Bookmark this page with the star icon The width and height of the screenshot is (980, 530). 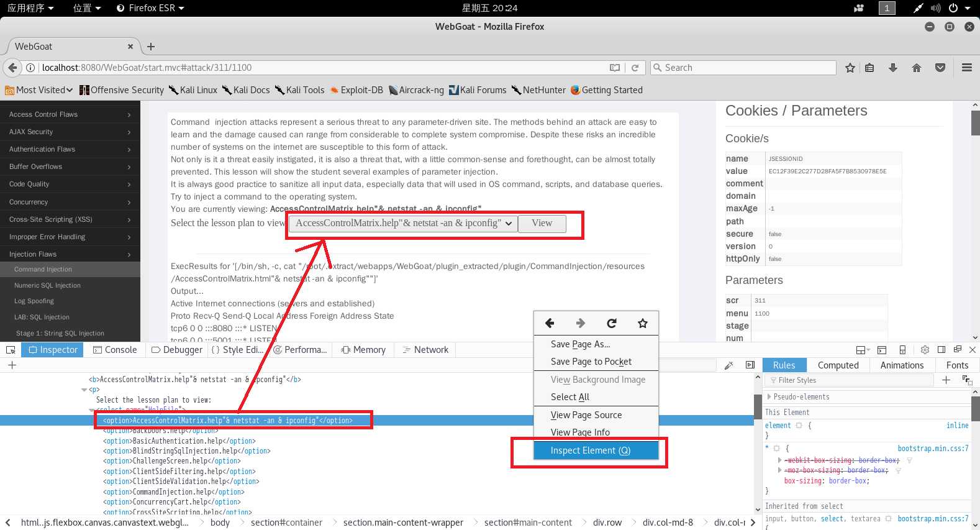coord(850,68)
